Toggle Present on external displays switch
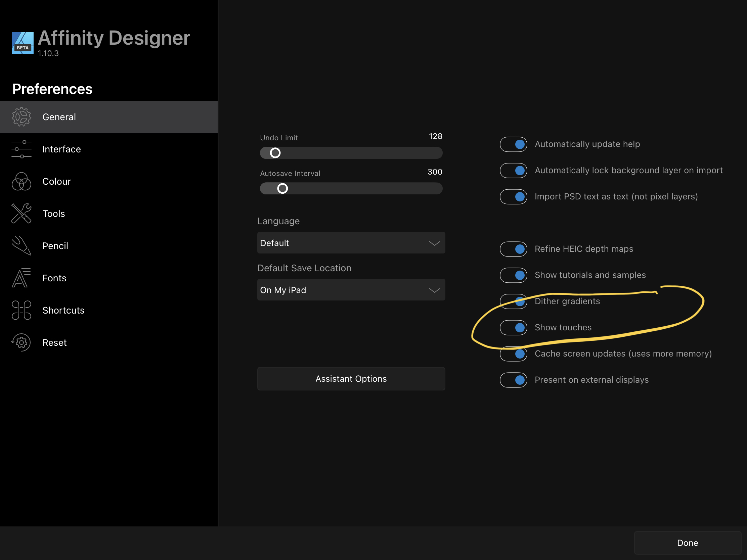The width and height of the screenshot is (747, 560). (513, 380)
